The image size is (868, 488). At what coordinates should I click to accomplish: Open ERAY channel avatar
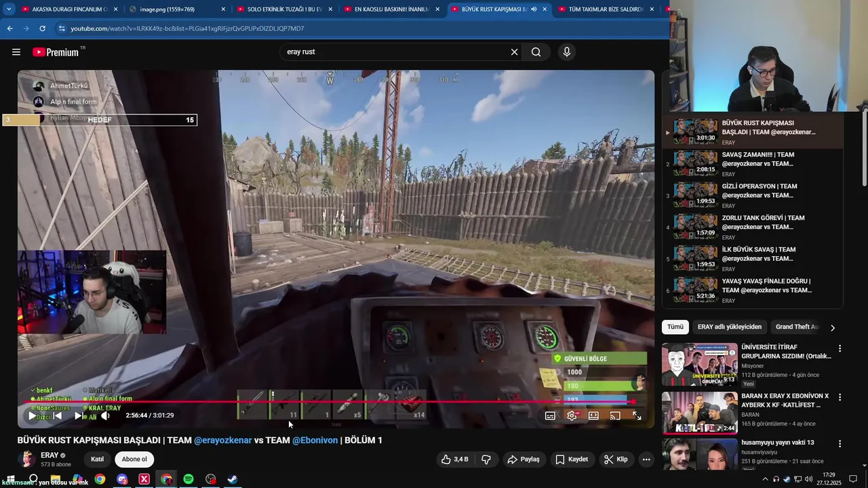pos(27,459)
